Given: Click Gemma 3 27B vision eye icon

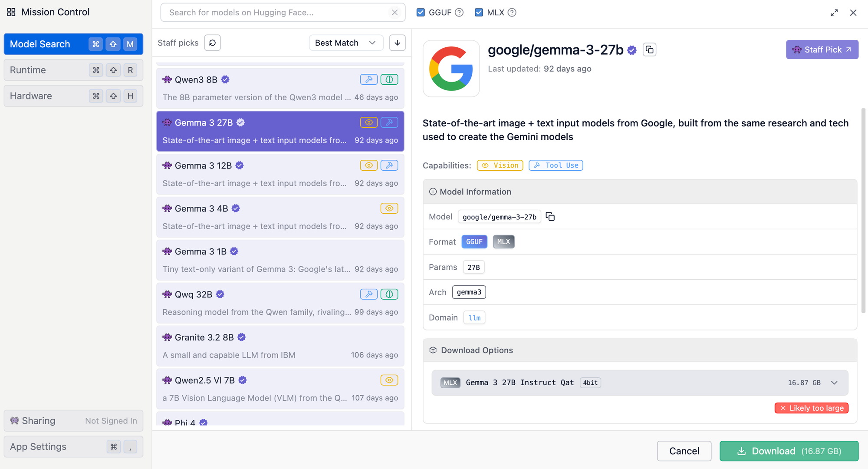Looking at the screenshot, I should [x=369, y=122].
